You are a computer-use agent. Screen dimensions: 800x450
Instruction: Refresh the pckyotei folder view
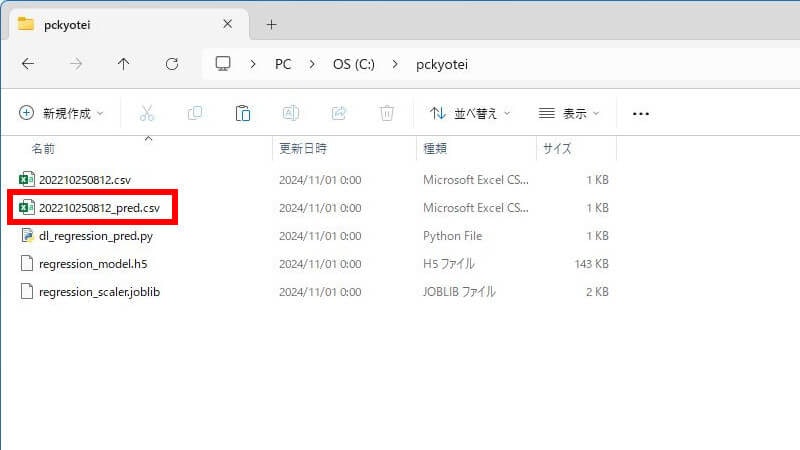coord(172,64)
